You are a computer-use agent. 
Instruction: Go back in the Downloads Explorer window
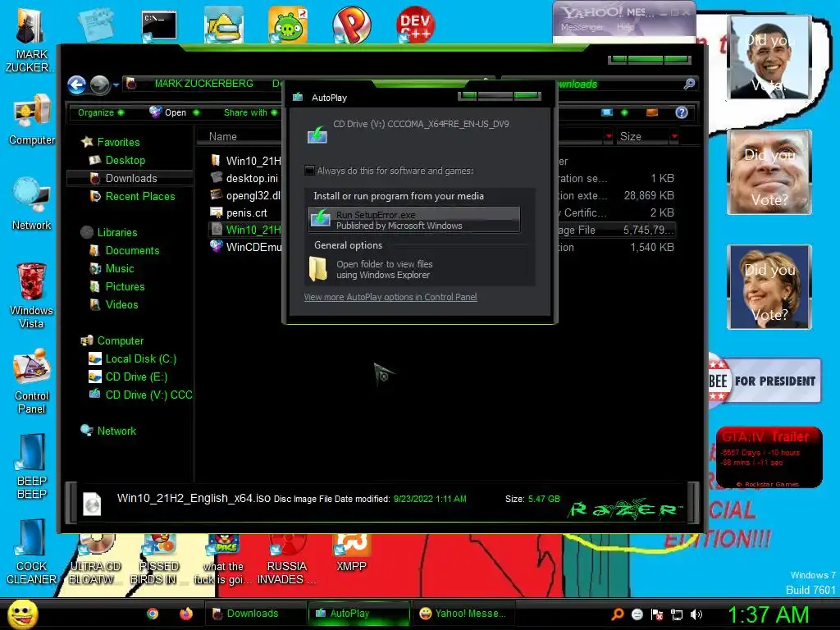pos(76,84)
